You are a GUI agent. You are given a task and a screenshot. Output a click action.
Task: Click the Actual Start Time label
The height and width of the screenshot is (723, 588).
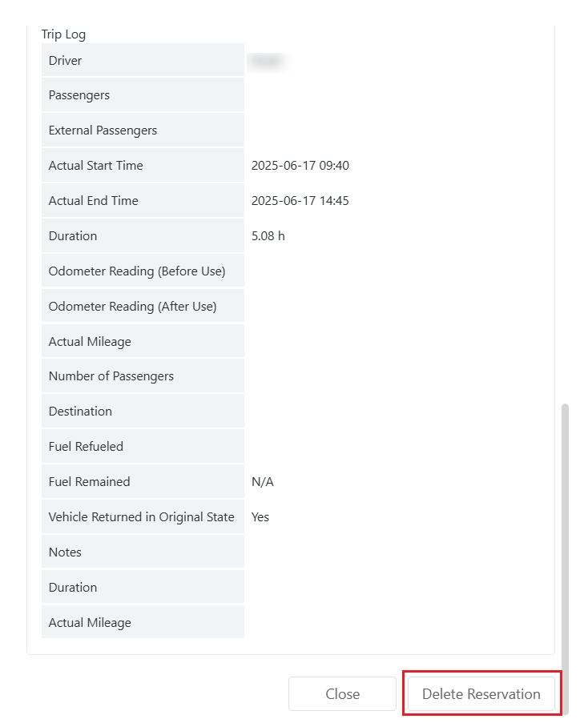(95, 166)
